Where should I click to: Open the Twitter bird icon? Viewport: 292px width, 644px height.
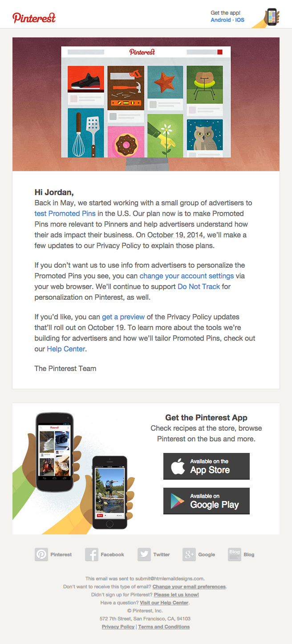pos(144,554)
